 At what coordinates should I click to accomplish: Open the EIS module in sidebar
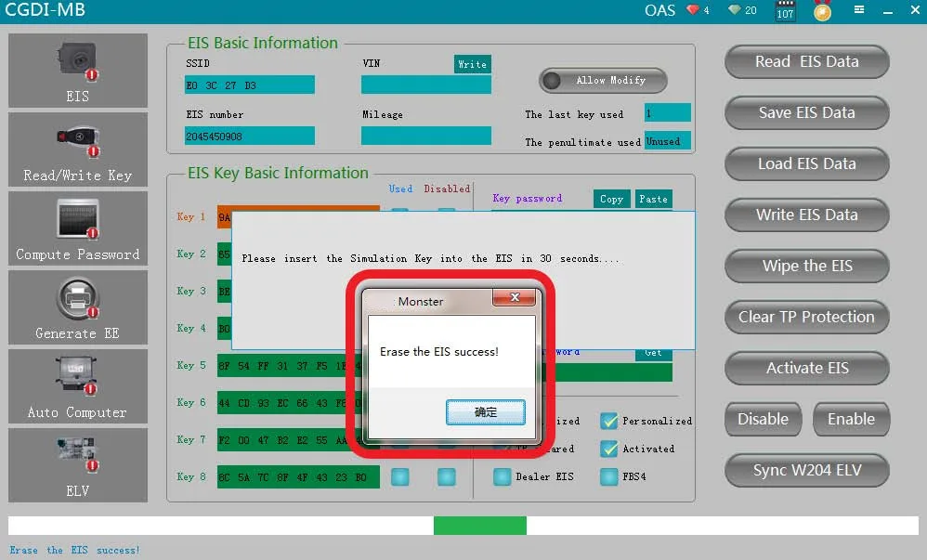tap(77, 71)
